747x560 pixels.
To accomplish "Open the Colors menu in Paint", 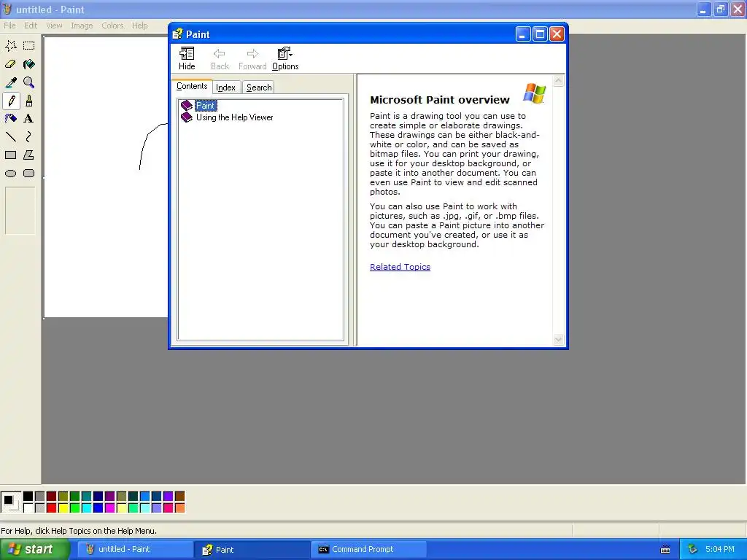I will [112, 26].
